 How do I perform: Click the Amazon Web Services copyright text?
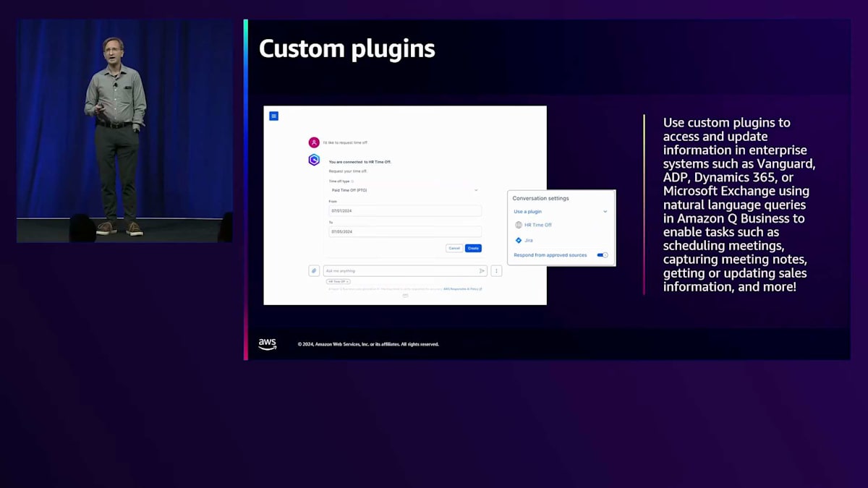click(368, 344)
